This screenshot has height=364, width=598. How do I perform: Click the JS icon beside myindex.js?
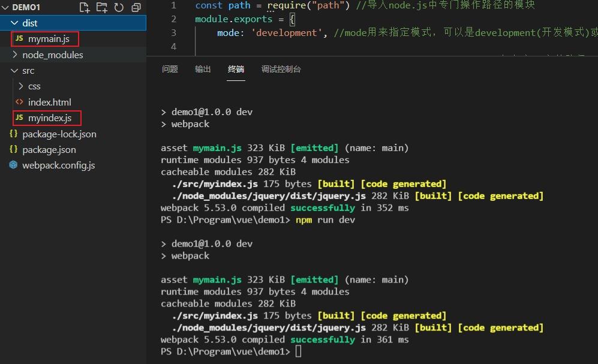pyautogui.click(x=19, y=118)
